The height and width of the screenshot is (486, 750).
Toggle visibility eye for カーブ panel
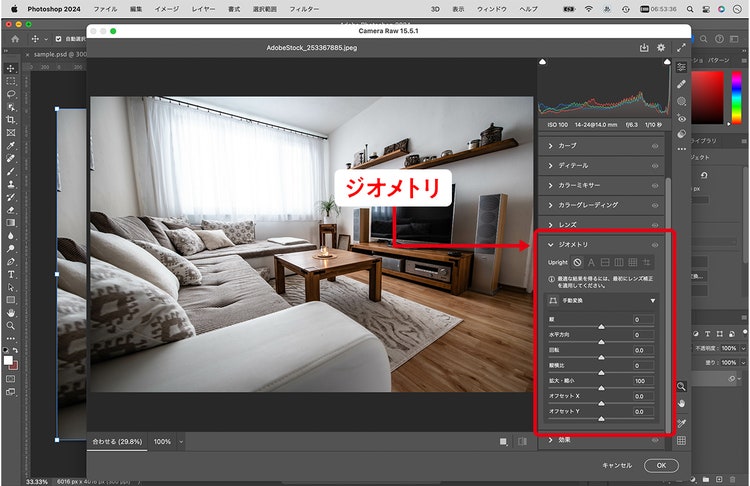(x=655, y=146)
